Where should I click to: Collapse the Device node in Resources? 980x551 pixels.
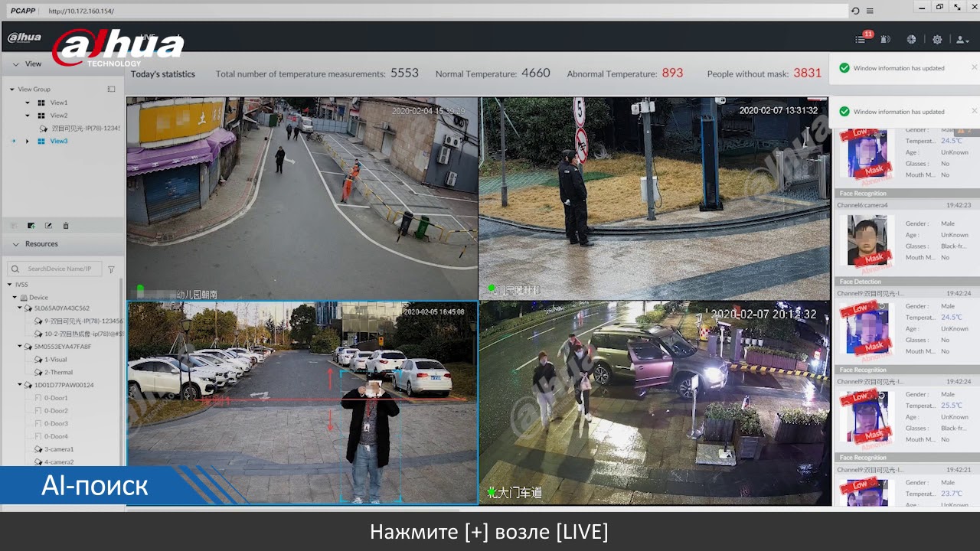[15, 298]
